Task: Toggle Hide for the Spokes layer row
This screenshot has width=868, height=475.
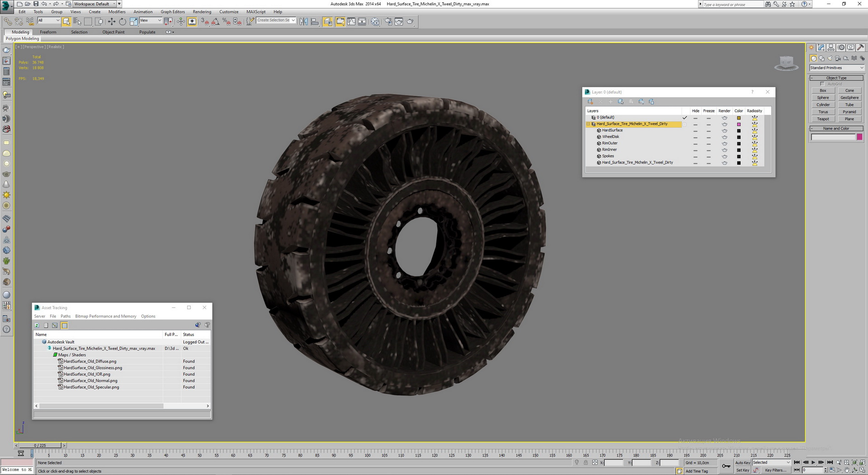Action: [x=695, y=156]
